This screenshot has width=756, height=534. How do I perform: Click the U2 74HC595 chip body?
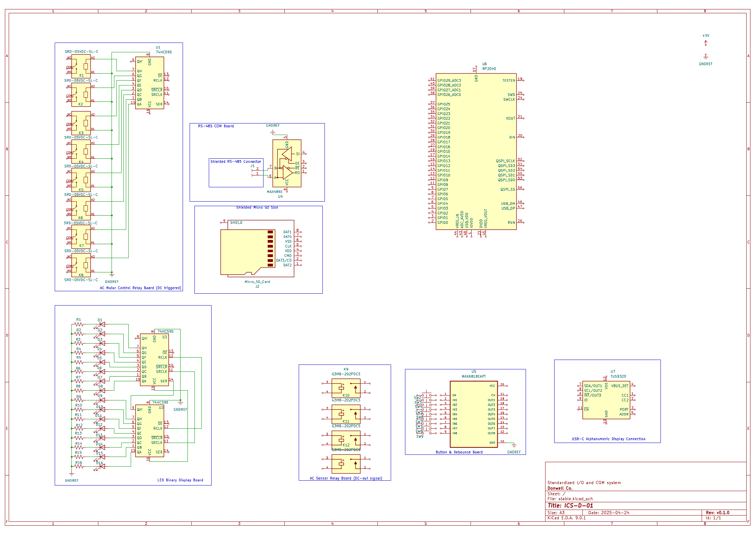point(150,431)
